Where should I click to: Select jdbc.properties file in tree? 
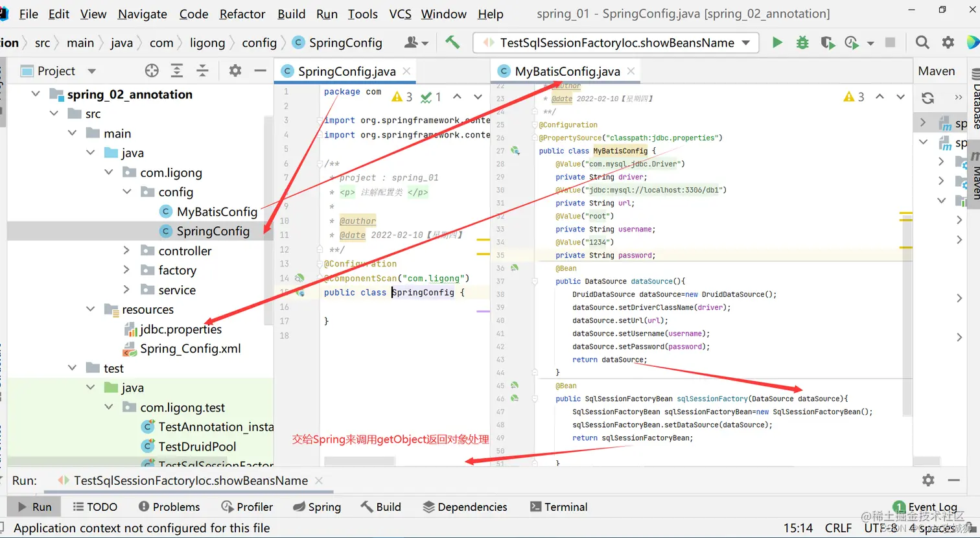181,329
